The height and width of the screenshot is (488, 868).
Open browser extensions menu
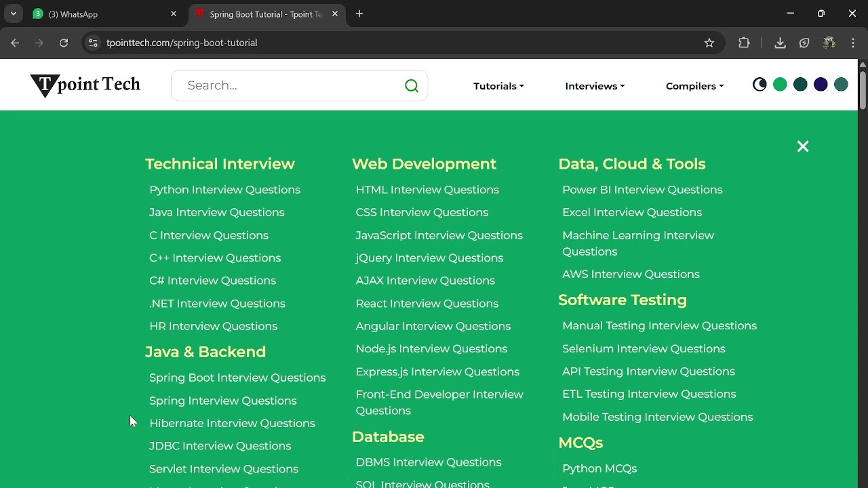744,43
